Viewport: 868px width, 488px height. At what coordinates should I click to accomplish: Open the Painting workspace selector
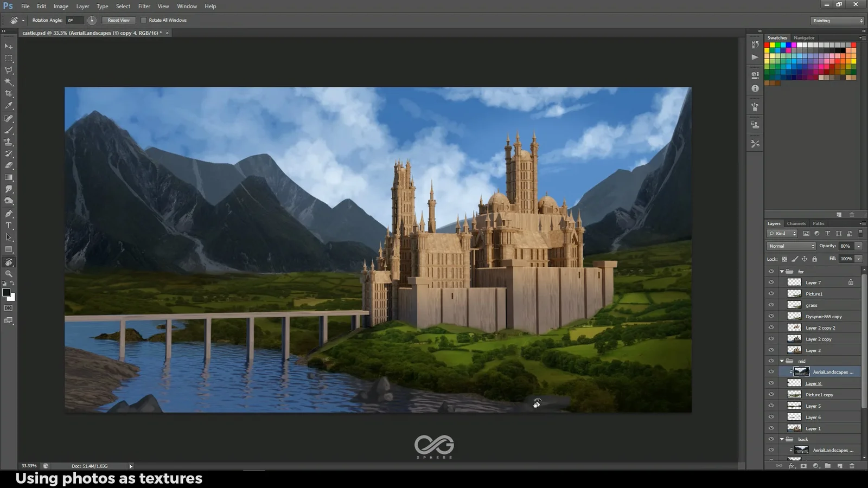point(836,20)
